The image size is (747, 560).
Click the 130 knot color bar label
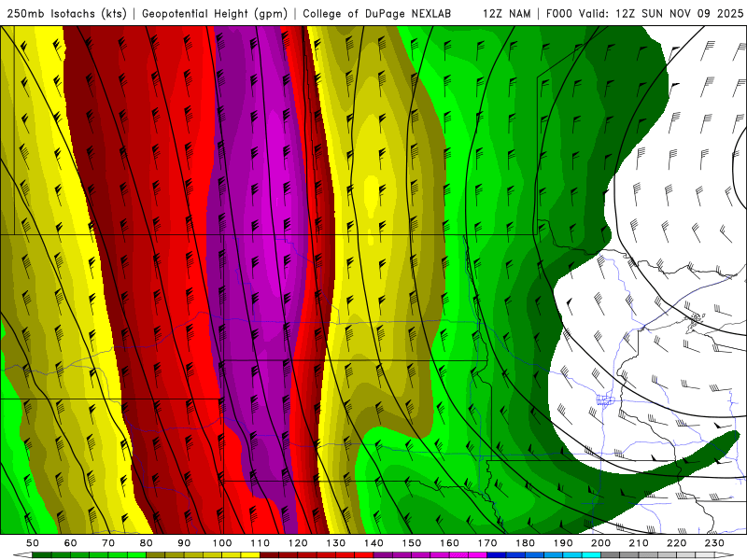[x=336, y=543]
